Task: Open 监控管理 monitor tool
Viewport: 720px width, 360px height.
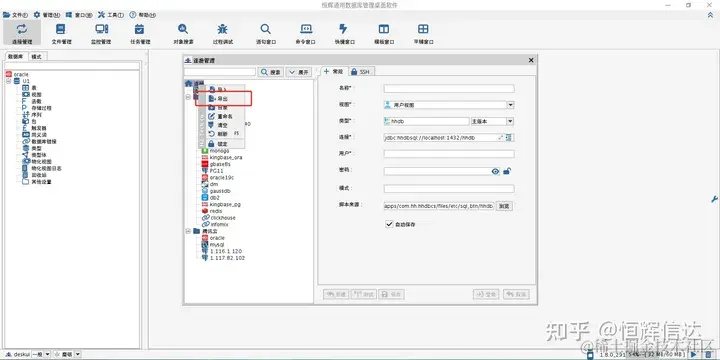Action: click(101, 33)
